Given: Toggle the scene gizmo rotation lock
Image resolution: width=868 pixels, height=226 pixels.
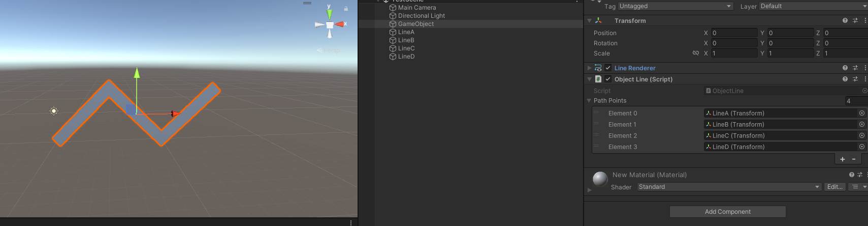Looking at the screenshot, I should pos(346,9).
